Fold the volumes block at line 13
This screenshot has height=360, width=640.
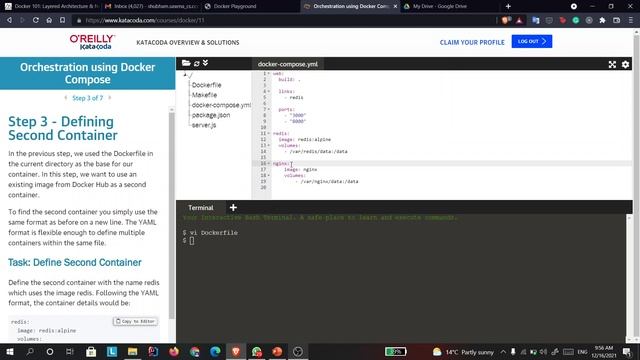click(x=269, y=145)
